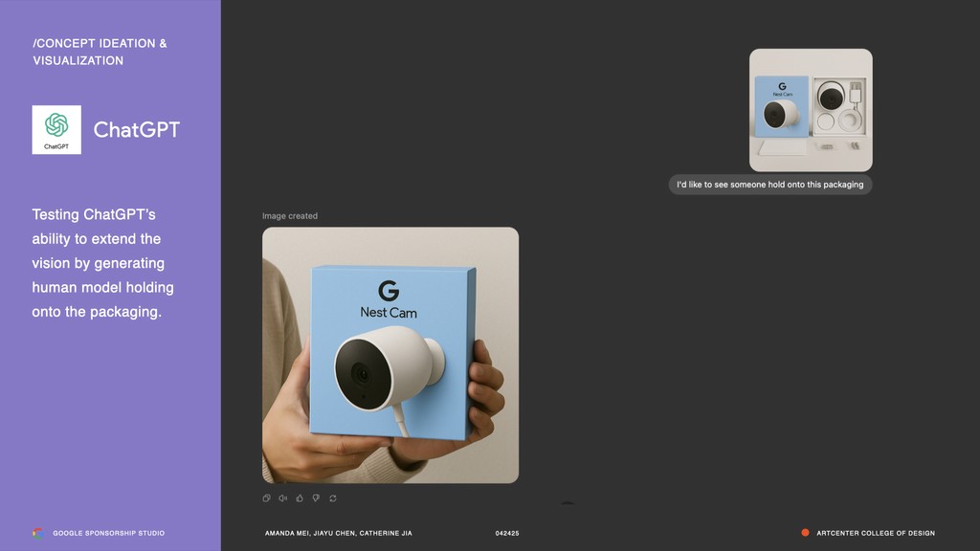Image resolution: width=980 pixels, height=551 pixels.
Task: Open the generated Nest Cam hand-held image
Action: [390, 355]
